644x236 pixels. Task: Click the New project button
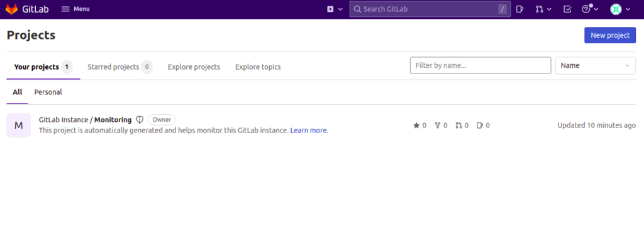[610, 35]
